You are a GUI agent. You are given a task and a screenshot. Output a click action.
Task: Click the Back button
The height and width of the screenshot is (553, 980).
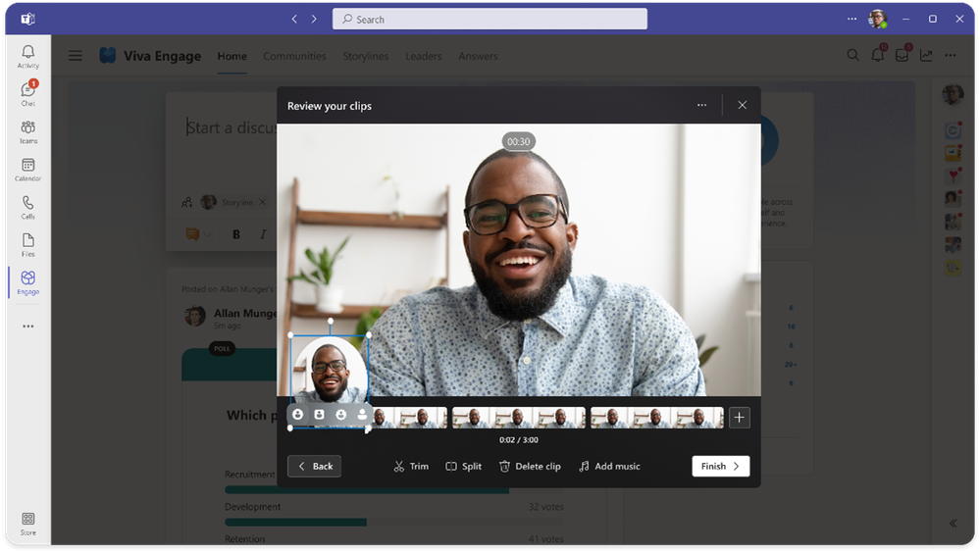[314, 466]
